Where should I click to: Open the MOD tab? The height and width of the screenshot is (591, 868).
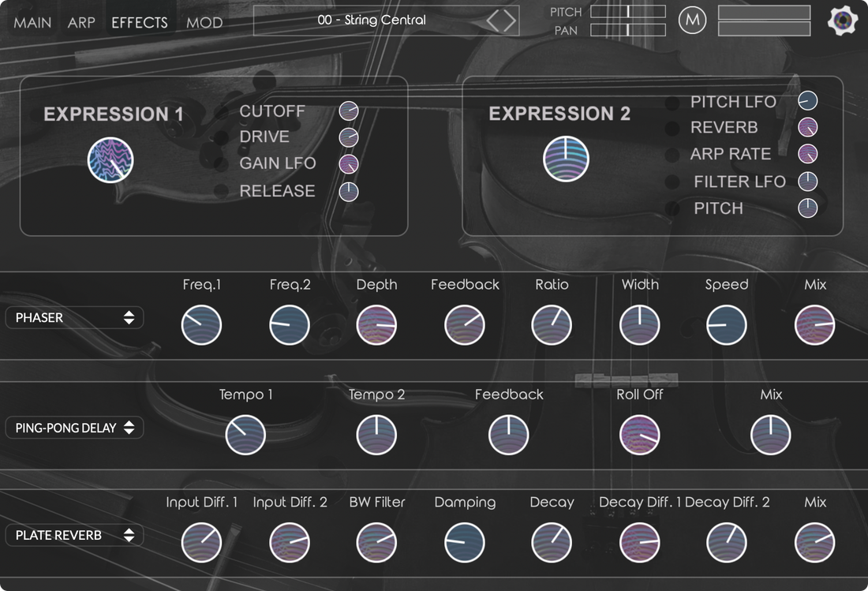tap(204, 22)
